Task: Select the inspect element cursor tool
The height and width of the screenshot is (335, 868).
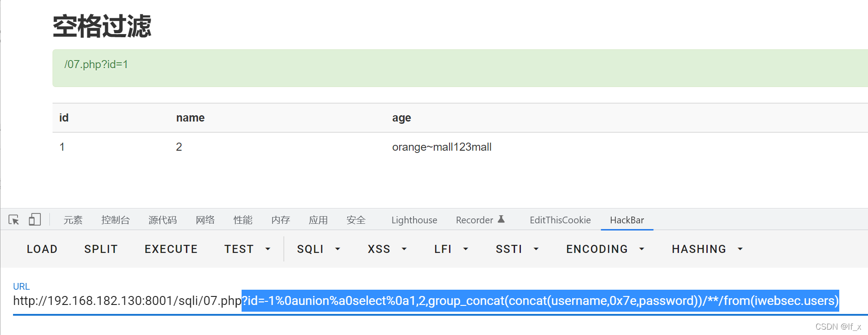Action: [x=13, y=219]
